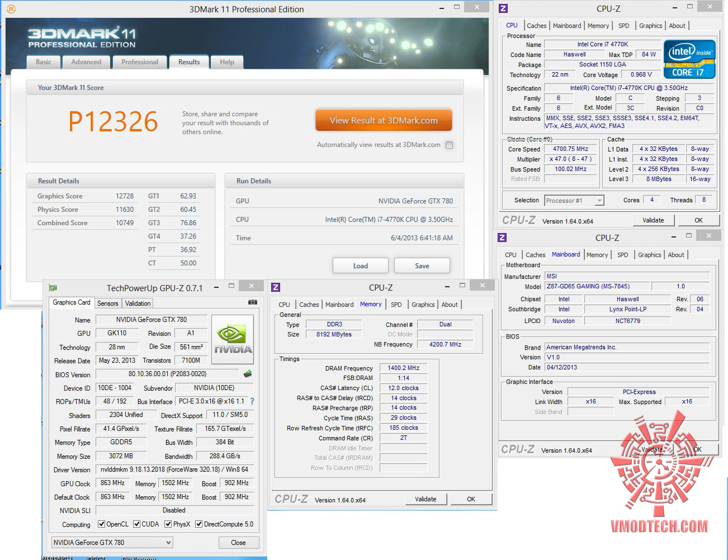Click the View Result at 3DMark.com button
Image resolution: width=728 pixels, height=560 pixels.
tap(384, 120)
